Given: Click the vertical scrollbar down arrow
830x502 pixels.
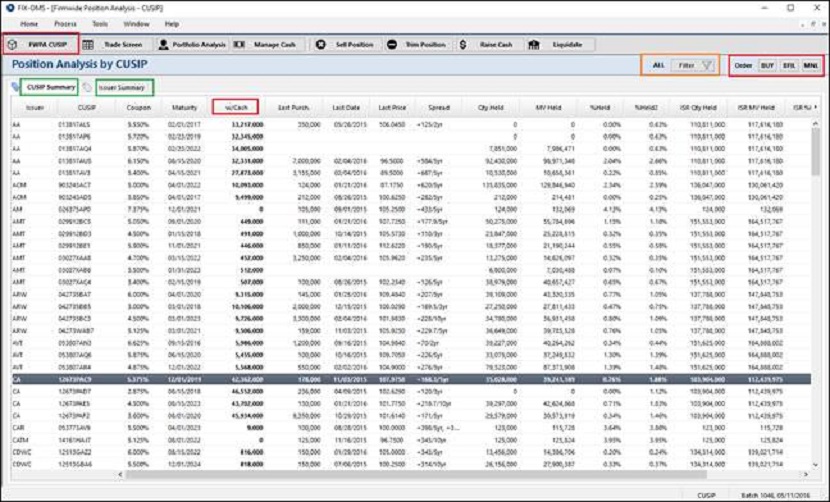Looking at the screenshot, I should click(816, 464).
